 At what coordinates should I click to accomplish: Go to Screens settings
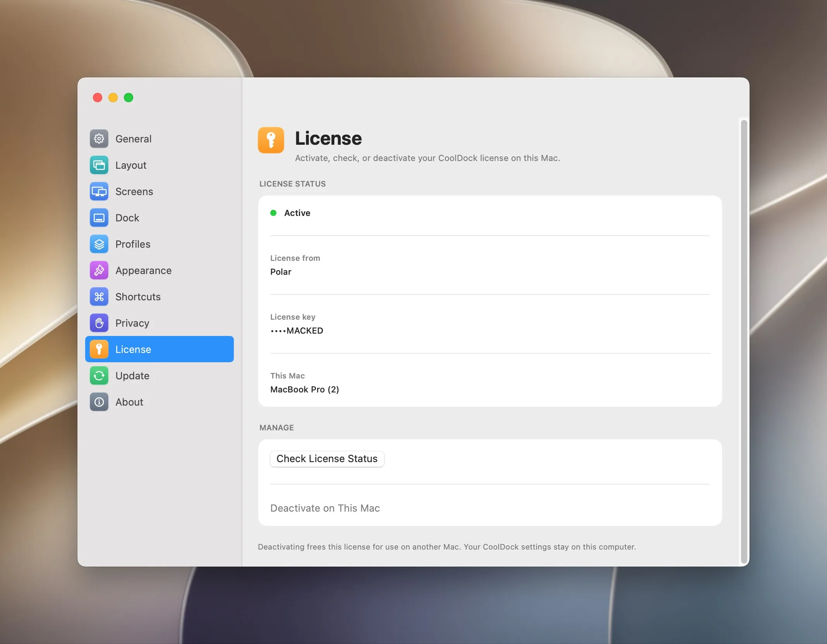[x=160, y=191]
